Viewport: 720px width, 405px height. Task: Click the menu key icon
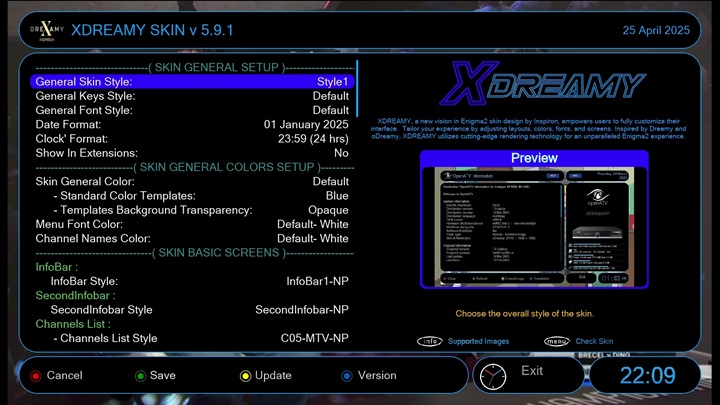(557, 341)
